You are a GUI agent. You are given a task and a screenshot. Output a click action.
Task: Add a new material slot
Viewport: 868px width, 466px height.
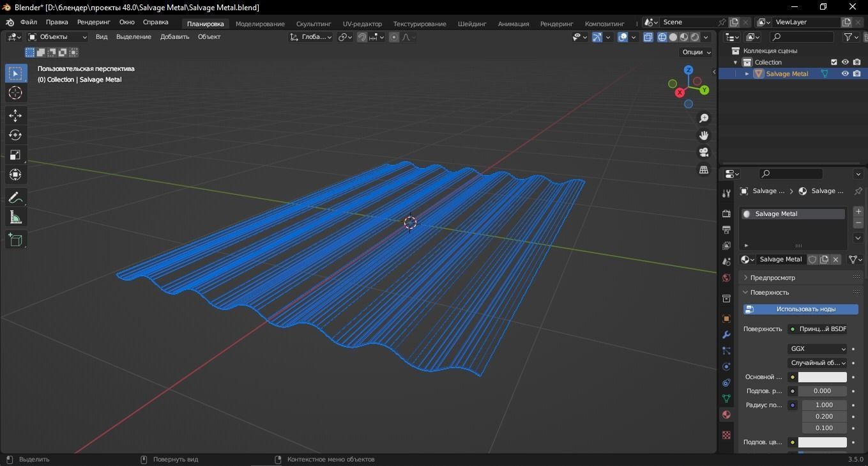[858, 212]
